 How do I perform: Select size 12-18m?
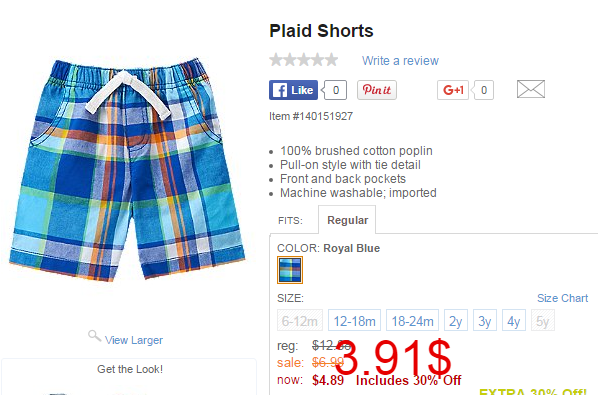click(354, 320)
